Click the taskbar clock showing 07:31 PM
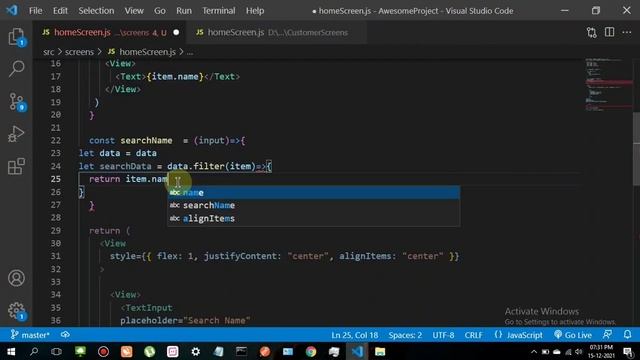The image size is (640, 360). click(601, 351)
